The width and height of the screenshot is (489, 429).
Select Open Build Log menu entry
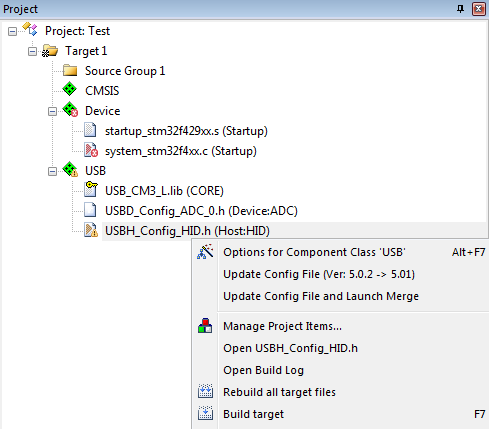click(340, 370)
